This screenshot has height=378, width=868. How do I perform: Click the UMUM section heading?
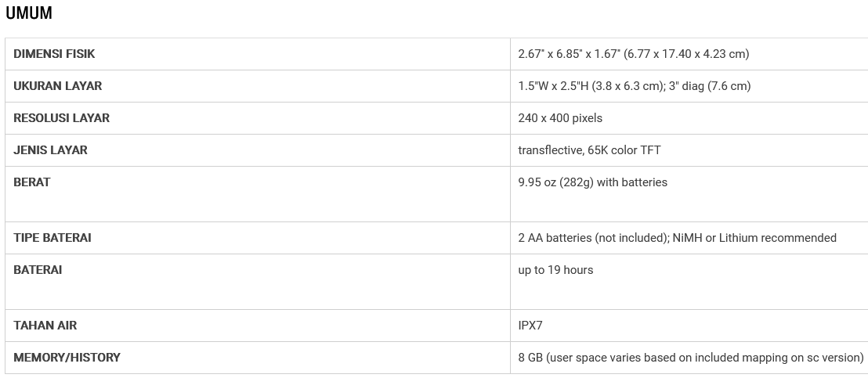click(29, 13)
